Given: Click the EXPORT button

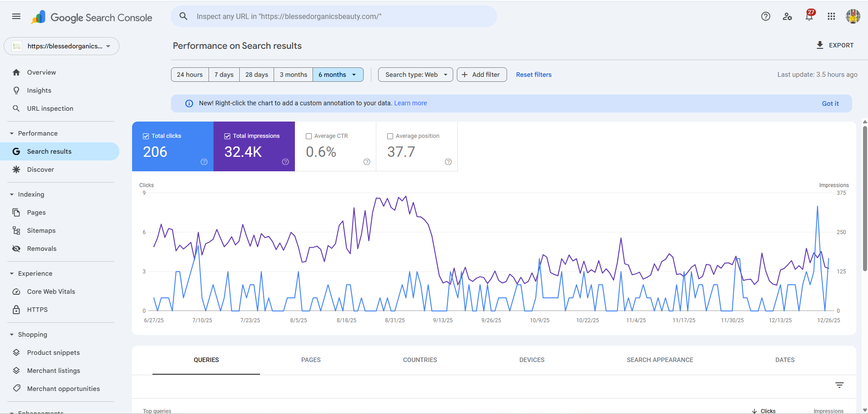Looking at the screenshot, I should click(835, 45).
